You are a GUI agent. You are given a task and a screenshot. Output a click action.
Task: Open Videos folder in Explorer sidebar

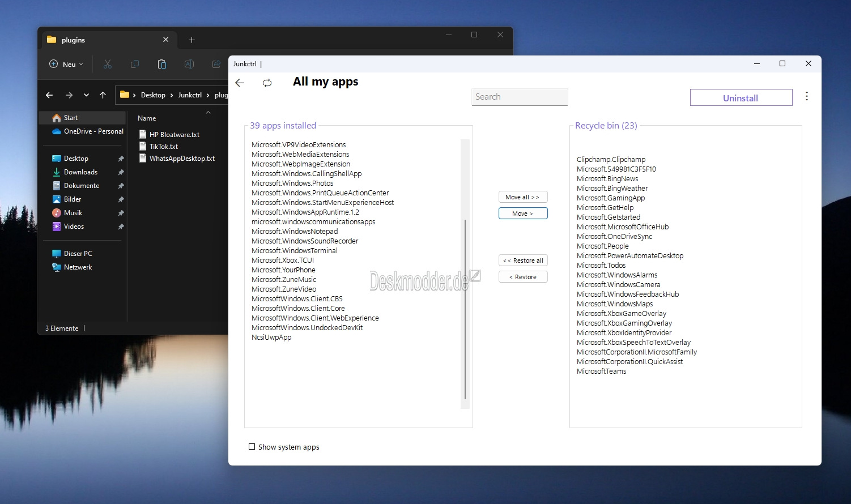tap(82, 227)
